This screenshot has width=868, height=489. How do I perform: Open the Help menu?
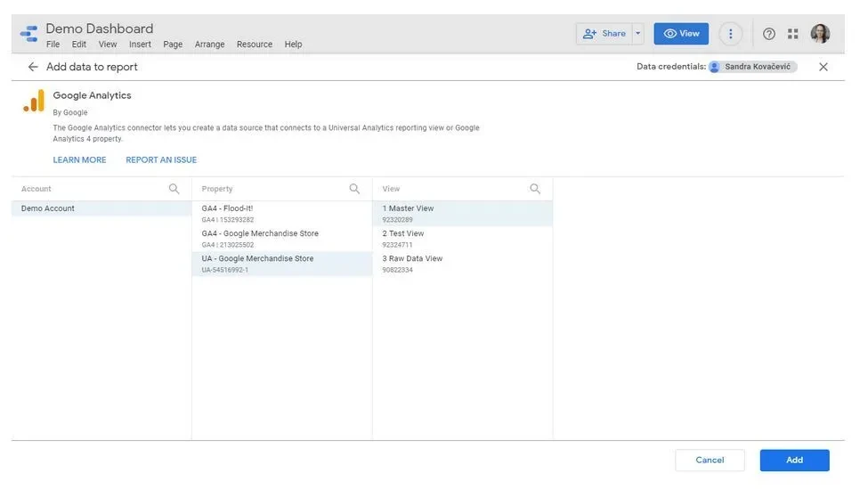tap(293, 45)
